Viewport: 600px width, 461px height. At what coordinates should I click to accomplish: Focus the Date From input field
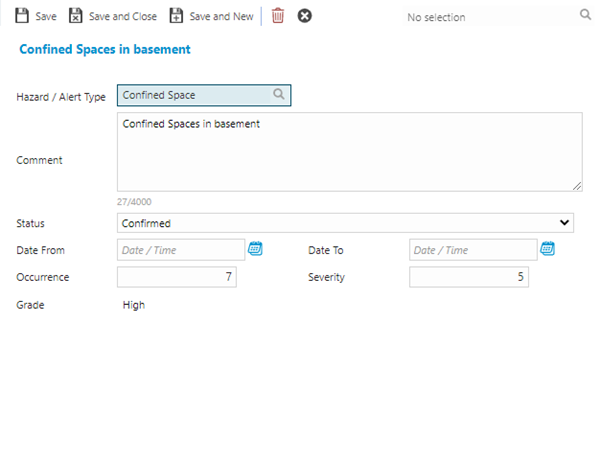click(x=180, y=249)
